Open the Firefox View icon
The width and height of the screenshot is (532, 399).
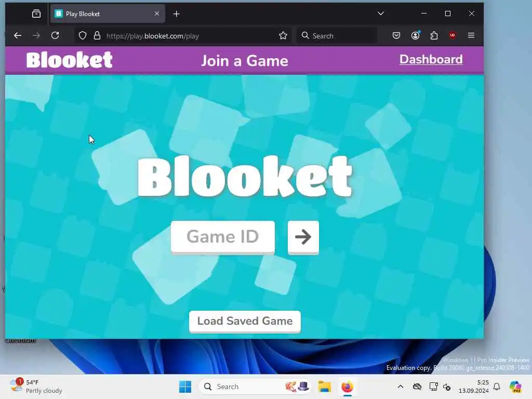coord(36,14)
